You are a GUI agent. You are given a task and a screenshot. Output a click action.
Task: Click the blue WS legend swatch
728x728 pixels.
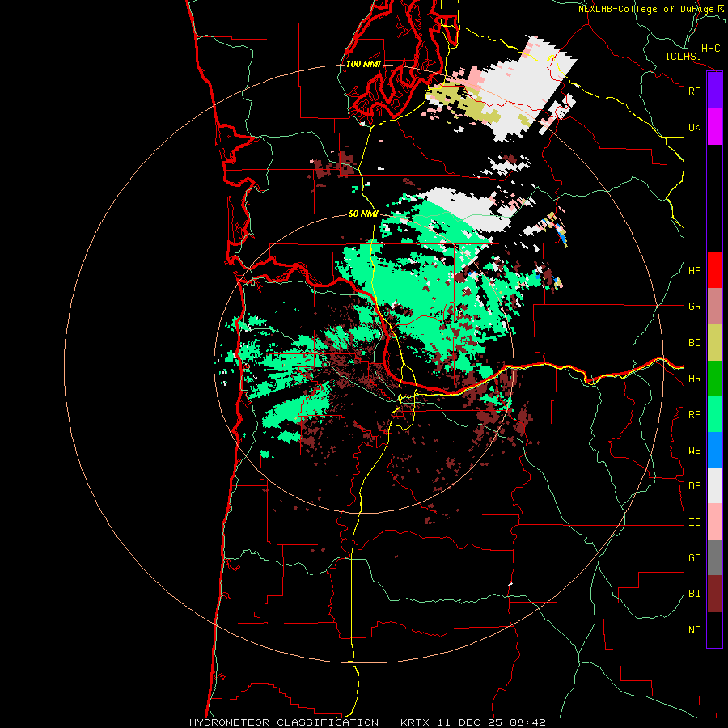(x=714, y=450)
